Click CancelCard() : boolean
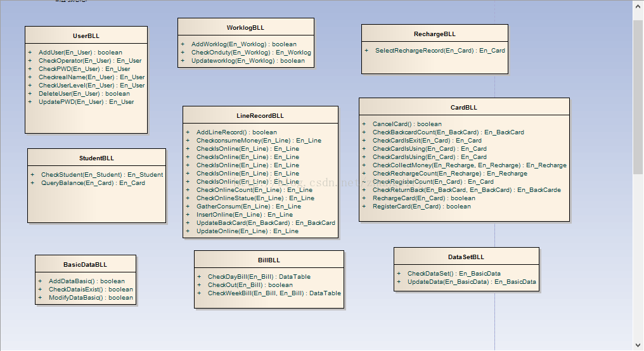This screenshot has width=644, height=351. coord(407,124)
